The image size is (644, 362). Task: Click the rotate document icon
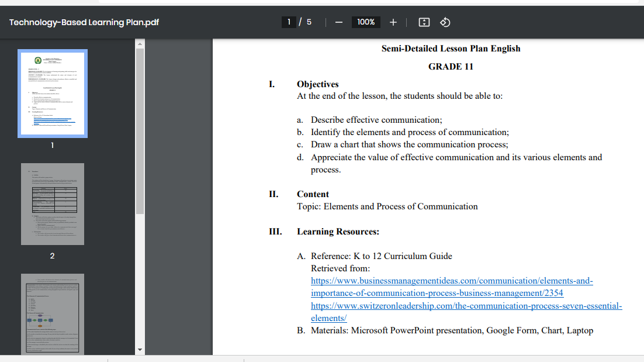click(445, 22)
